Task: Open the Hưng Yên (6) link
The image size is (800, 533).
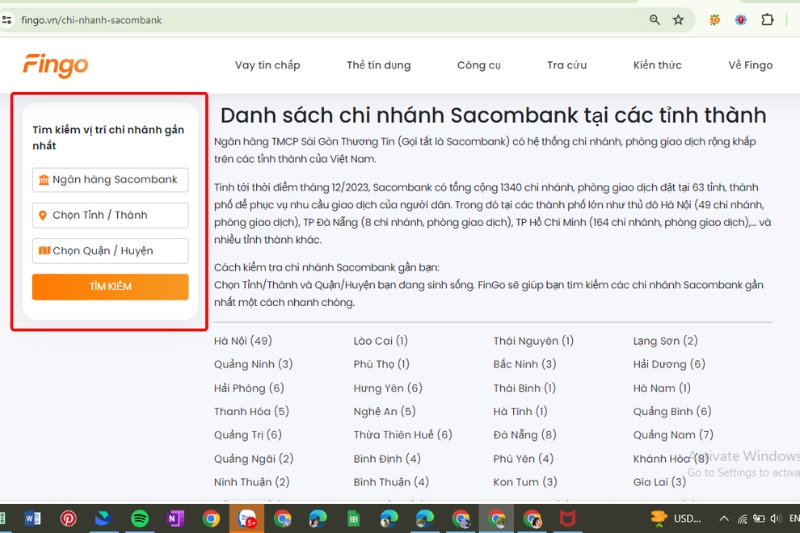Action: point(388,388)
